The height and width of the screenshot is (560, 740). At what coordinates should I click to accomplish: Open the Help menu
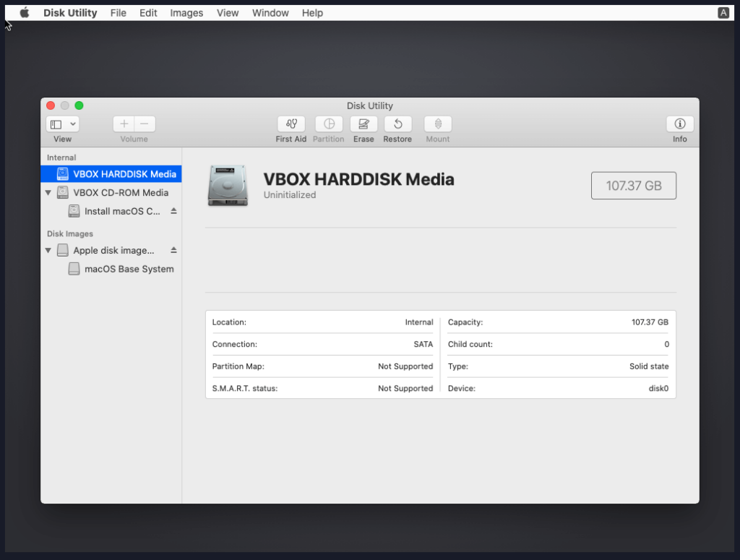(312, 13)
